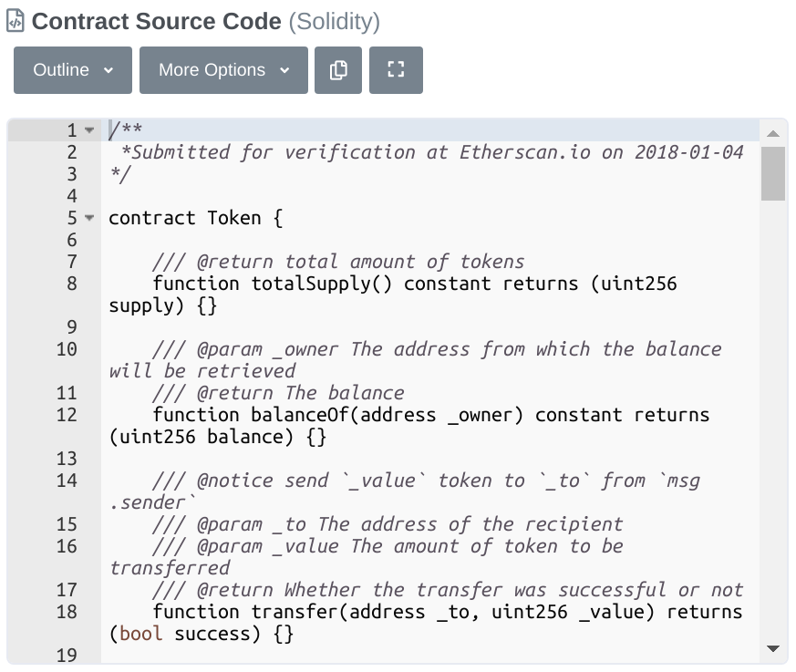
Task: Open the More Options dropdown
Action: [x=224, y=70]
